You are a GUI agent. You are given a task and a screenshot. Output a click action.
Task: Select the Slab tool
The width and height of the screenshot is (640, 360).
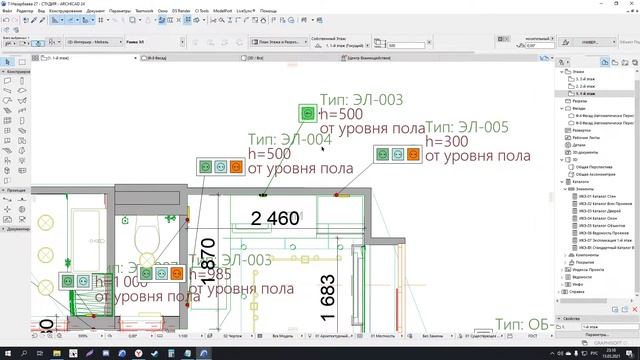[x=22, y=91]
